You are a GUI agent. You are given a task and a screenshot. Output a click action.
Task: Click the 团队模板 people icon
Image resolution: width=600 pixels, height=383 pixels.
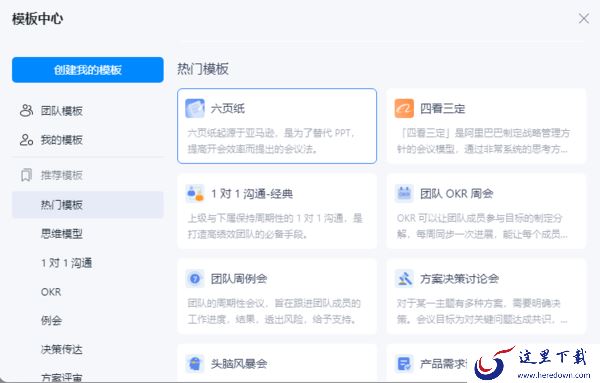tap(26, 111)
